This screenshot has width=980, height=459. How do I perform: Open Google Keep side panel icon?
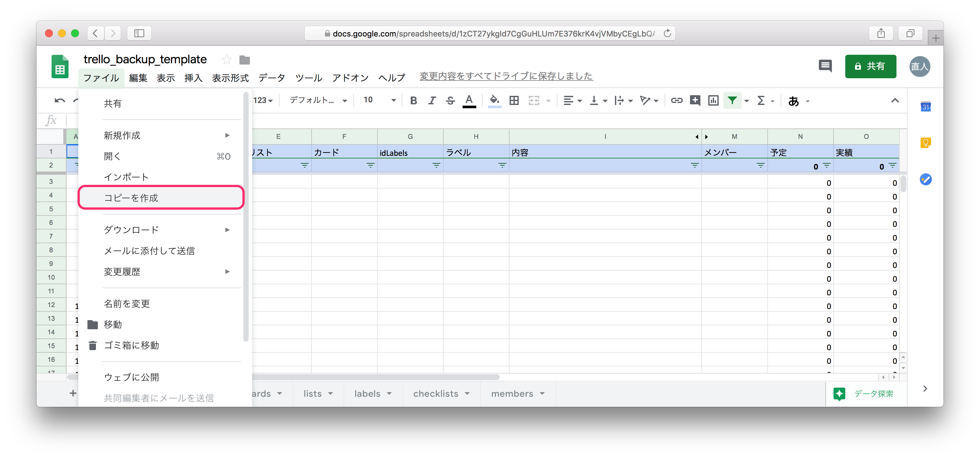pyautogui.click(x=925, y=142)
